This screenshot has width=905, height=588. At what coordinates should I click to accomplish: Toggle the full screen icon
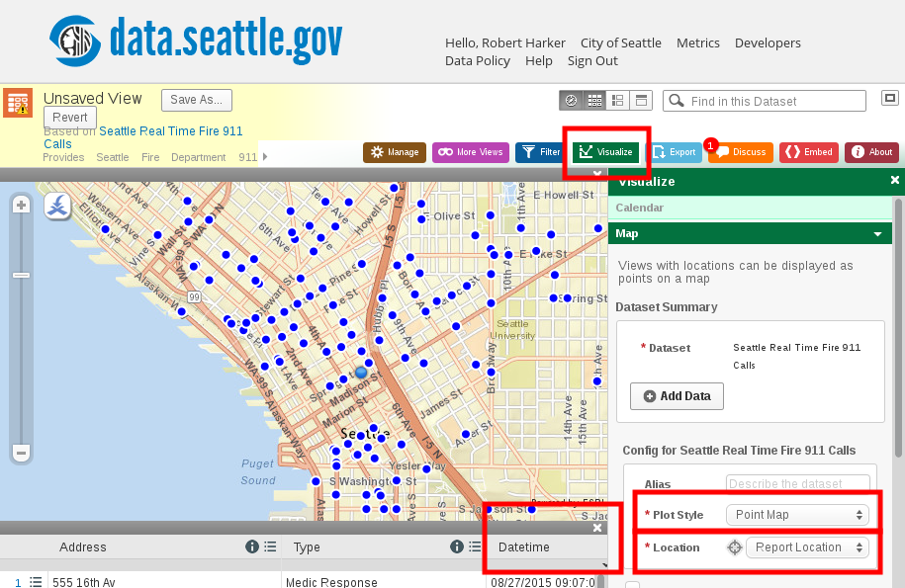point(890,98)
